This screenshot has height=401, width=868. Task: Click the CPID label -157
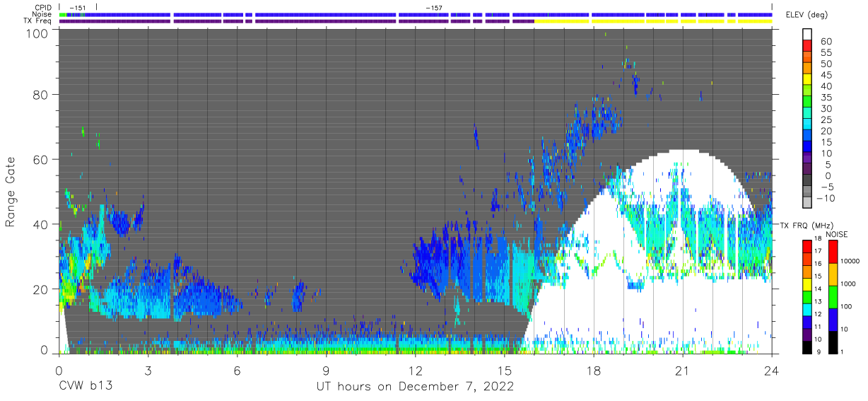pos(434,8)
